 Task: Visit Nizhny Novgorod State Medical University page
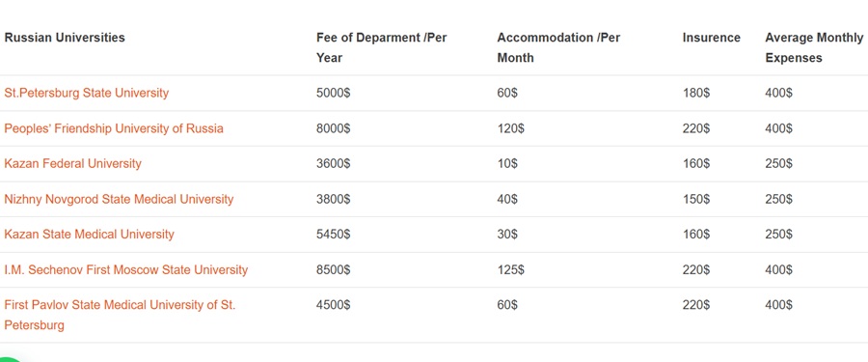pyautogui.click(x=119, y=199)
